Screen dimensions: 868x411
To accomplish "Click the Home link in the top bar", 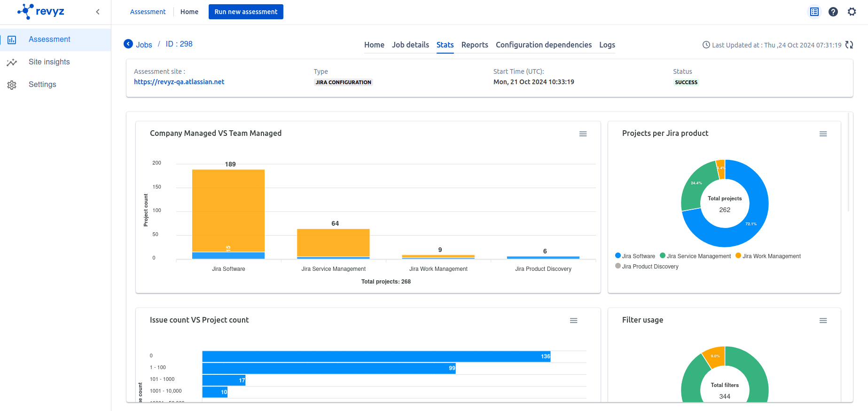I will click(x=189, y=12).
